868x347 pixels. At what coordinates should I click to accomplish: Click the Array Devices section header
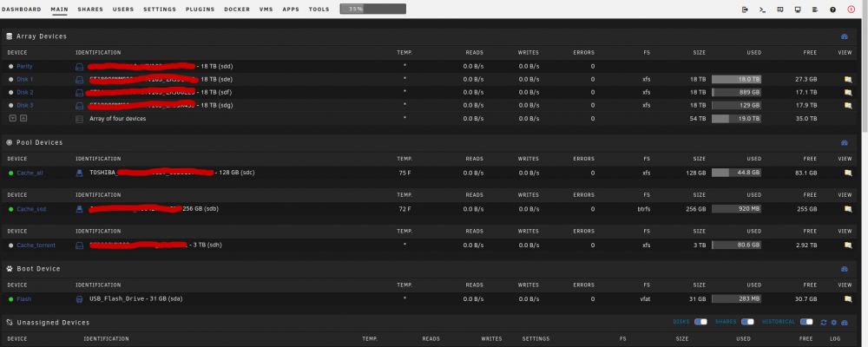click(x=42, y=36)
